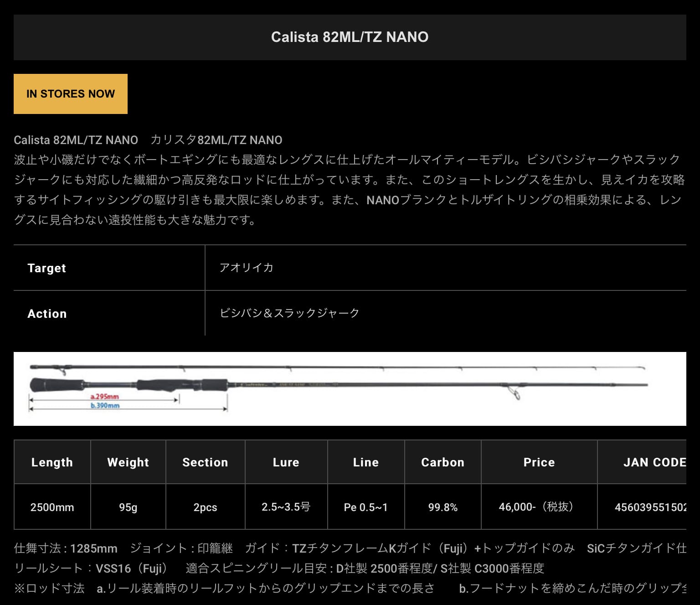700x605 pixels.
Task: Click the Carbon column header
Action: pos(442,462)
